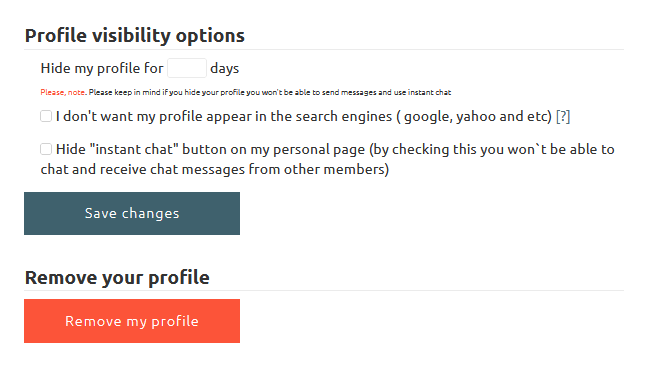Click the red Remove my profile button
Image resolution: width=654 pixels, height=376 pixels.
(x=132, y=321)
